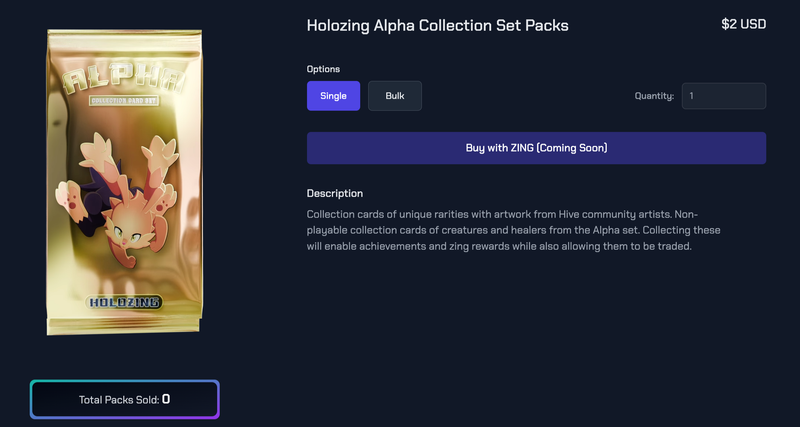
Task: Click the Quantity label
Action: [654, 96]
